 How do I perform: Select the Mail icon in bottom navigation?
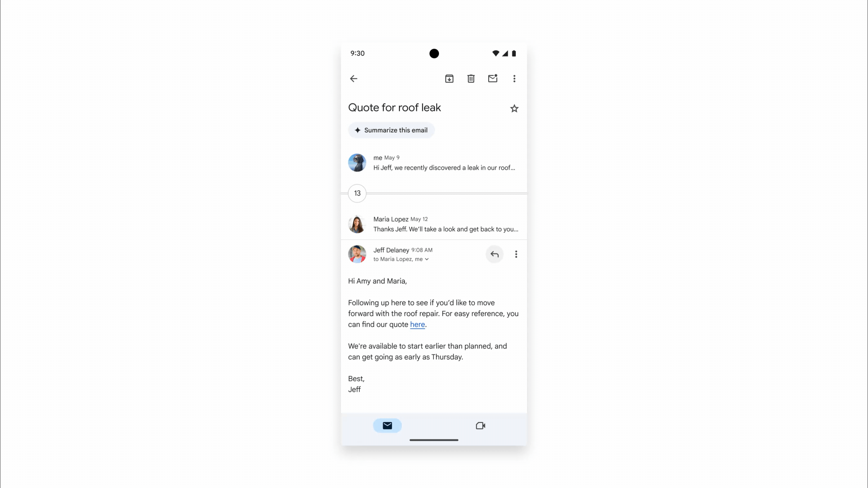coord(387,425)
